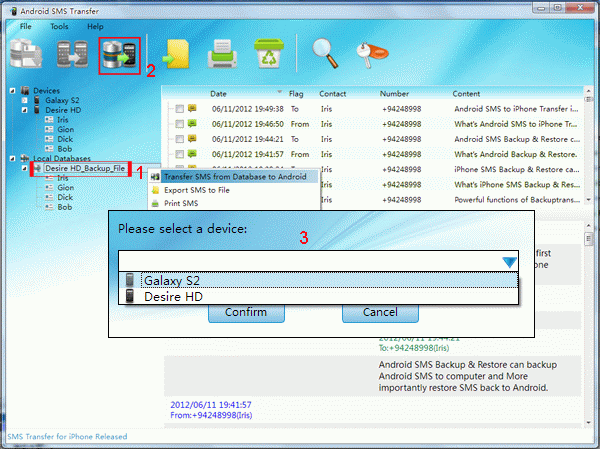
Task: Open the File menu
Action: (26, 26)
